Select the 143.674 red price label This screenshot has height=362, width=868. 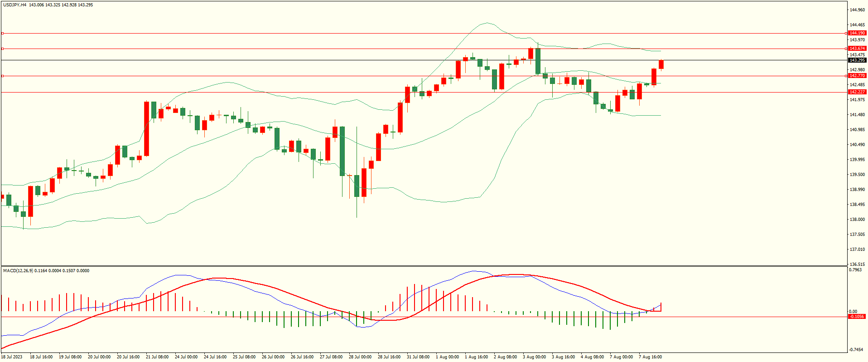[x=857, y=49]
